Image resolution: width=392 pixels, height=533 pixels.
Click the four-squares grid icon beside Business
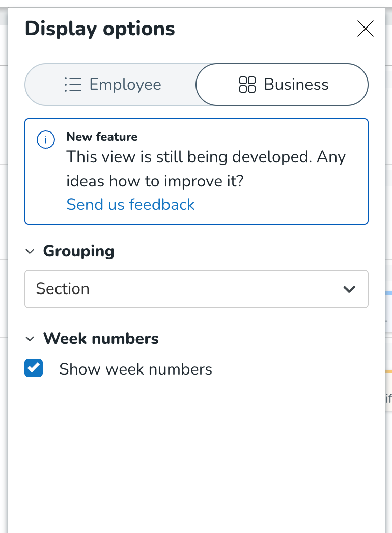pos(247,85)
